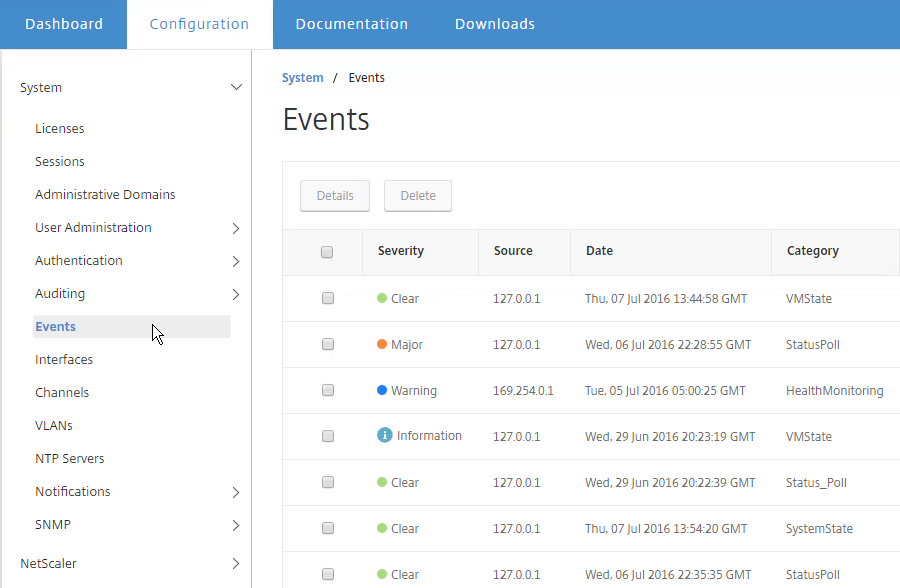Open VLANs in the sidebar
Viewport: 900px width, 588px height.
click(54, 425)
